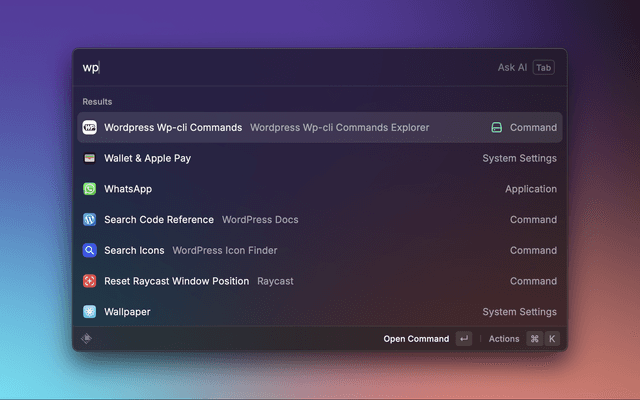The image size is (640, 400).
Task: Click the Ask AI label
Action: point(512,67)
